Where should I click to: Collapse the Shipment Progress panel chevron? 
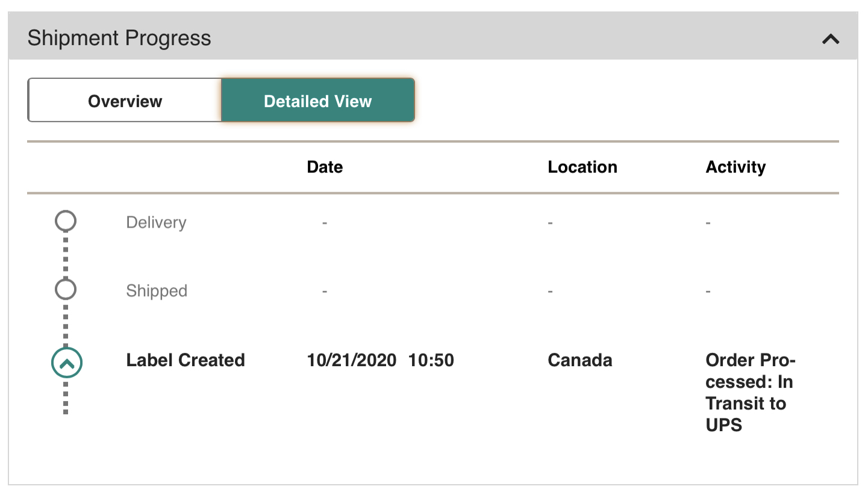[x=831, y=39]
